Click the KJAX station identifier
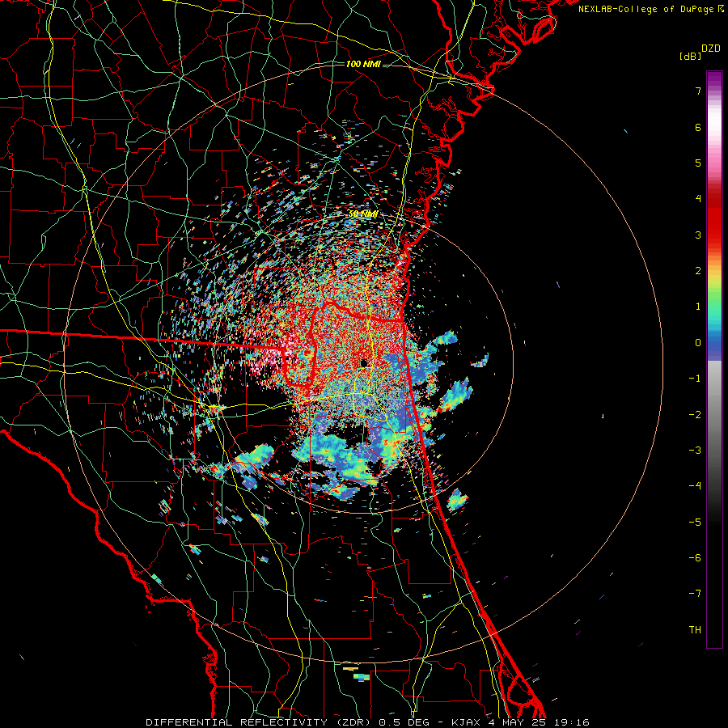The height and width of the screenshot is (728, 728). click(467, 722)
